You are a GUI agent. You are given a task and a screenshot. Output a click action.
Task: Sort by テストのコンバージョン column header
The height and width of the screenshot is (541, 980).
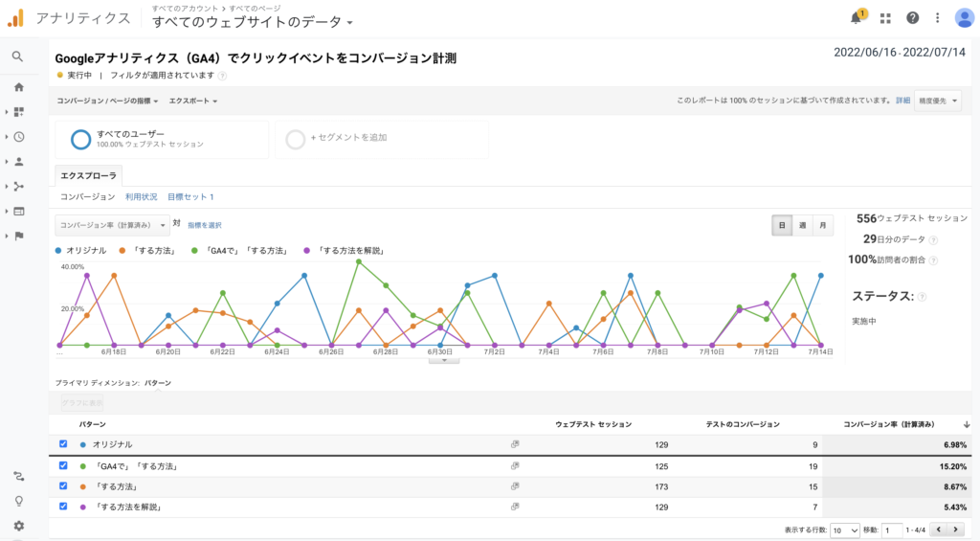coord(743,425)
